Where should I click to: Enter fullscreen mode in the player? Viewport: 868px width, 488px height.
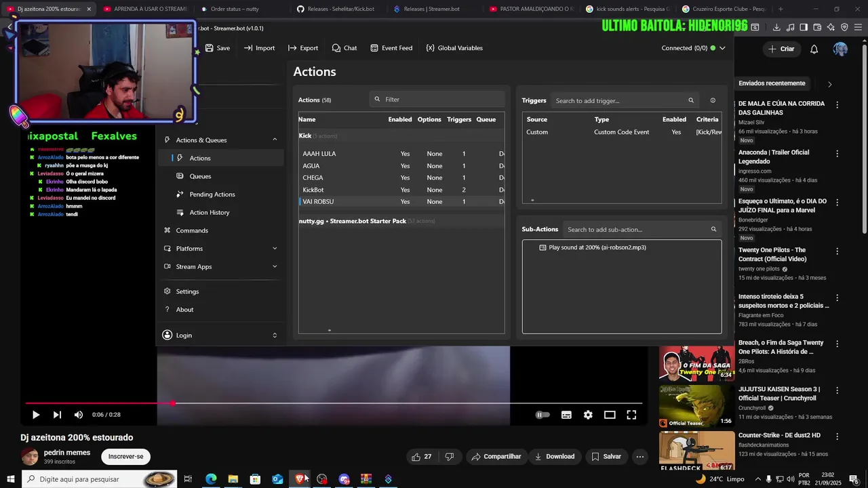pyautogui.click(x=631, y=415)
